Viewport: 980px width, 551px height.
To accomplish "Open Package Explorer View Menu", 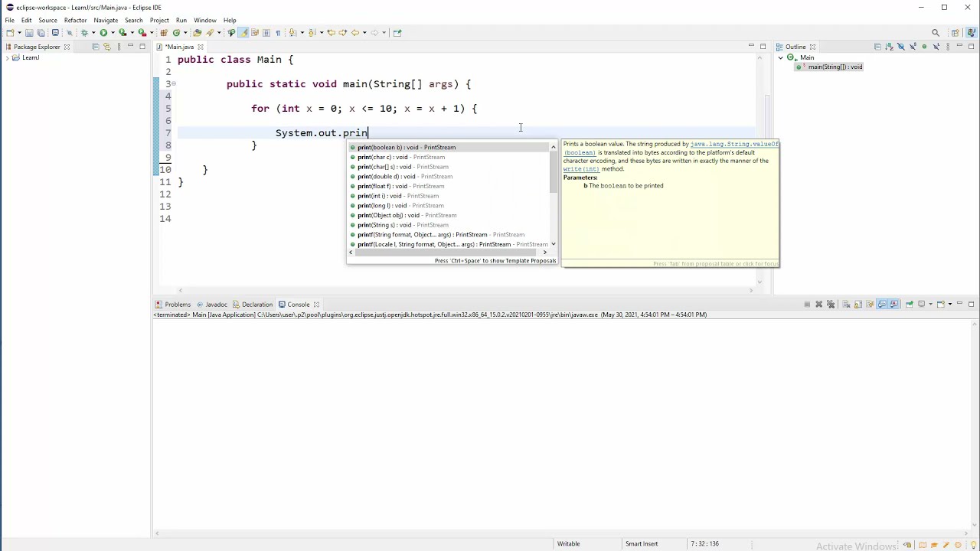I will (119, 47).
